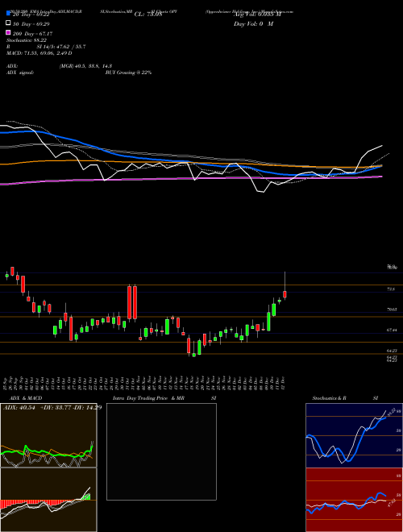Click the 'CL: 73.08' closing price
The width and height of the screenshot is (403, 532).
click(148, 15)
